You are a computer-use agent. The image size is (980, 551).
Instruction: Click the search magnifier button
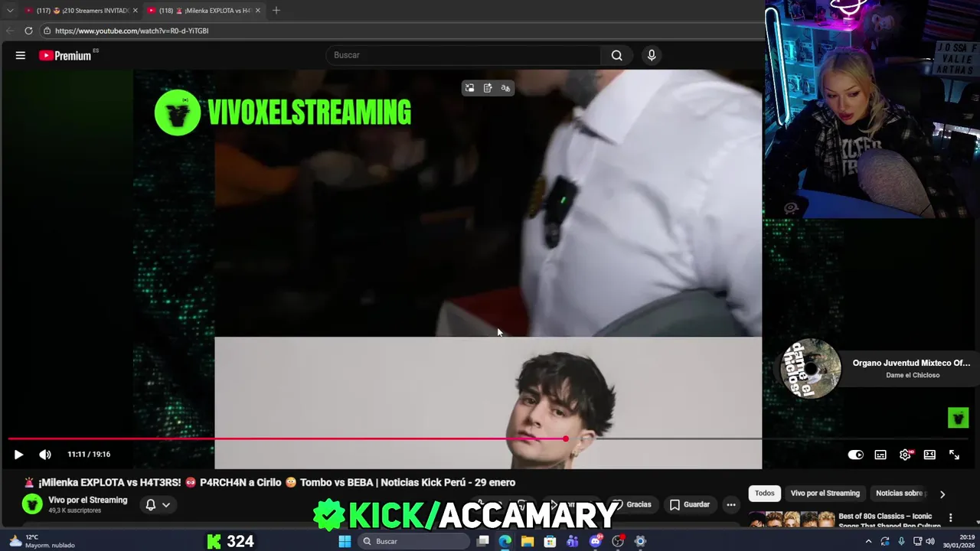point(616,55)
